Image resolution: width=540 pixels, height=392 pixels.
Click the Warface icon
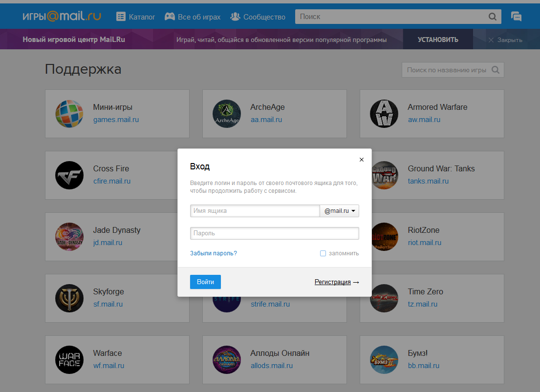[x=69, y=360]
